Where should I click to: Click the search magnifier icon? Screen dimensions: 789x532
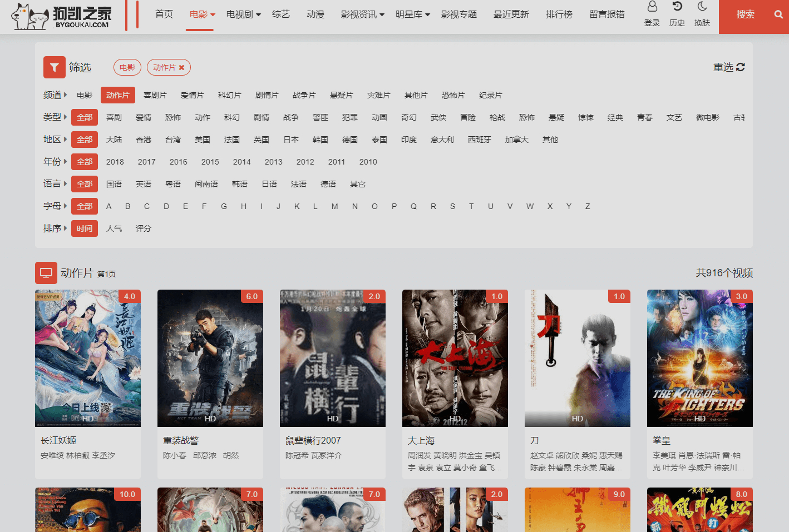coord(778,14)
